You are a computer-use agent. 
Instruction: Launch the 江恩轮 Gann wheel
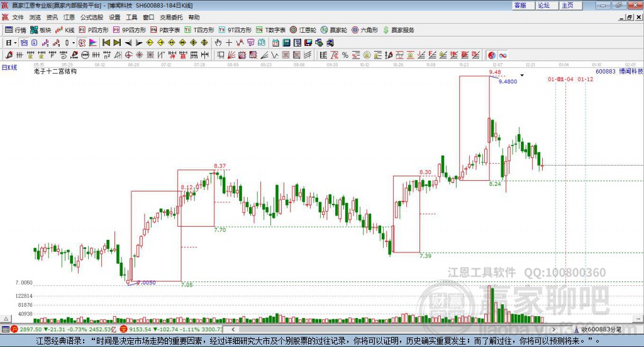coord(303,30)
